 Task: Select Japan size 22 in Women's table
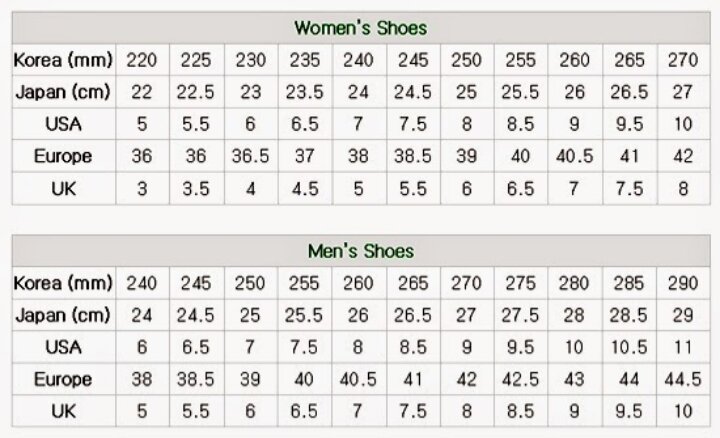click(142, 91)
